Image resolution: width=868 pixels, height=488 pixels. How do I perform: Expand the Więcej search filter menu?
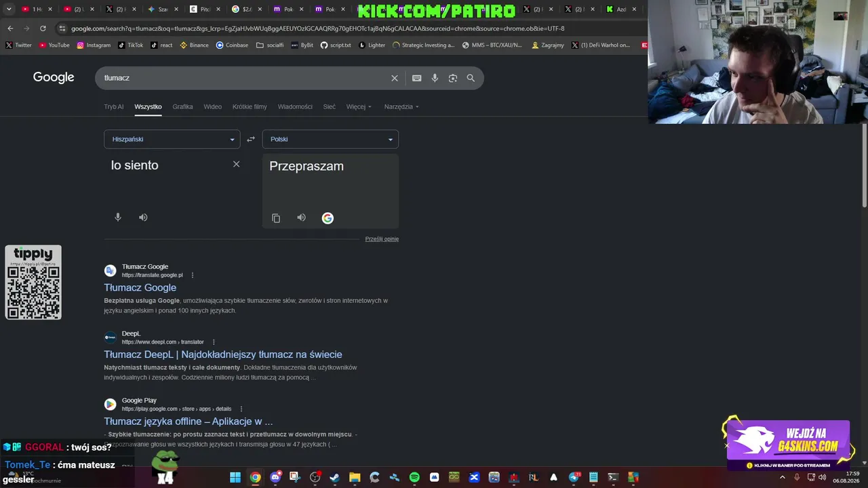359,106
